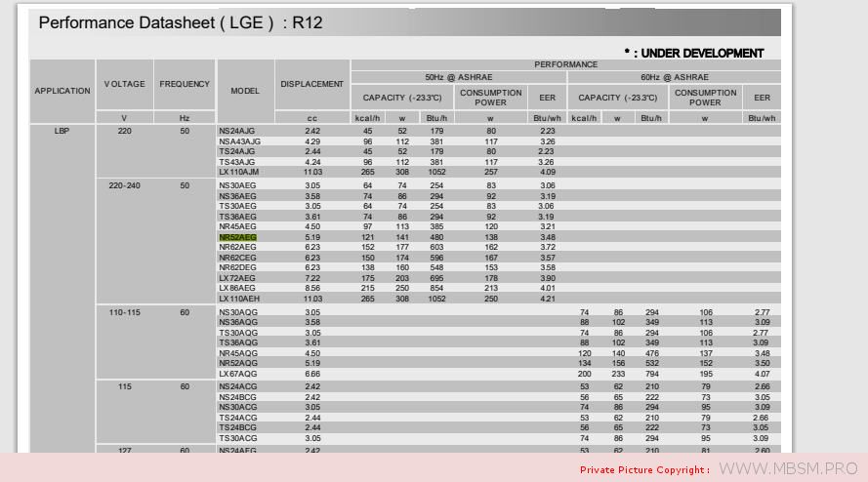Click the 110-115 voltage cell
The image size is (868, 482).
(x=124, y=312)
